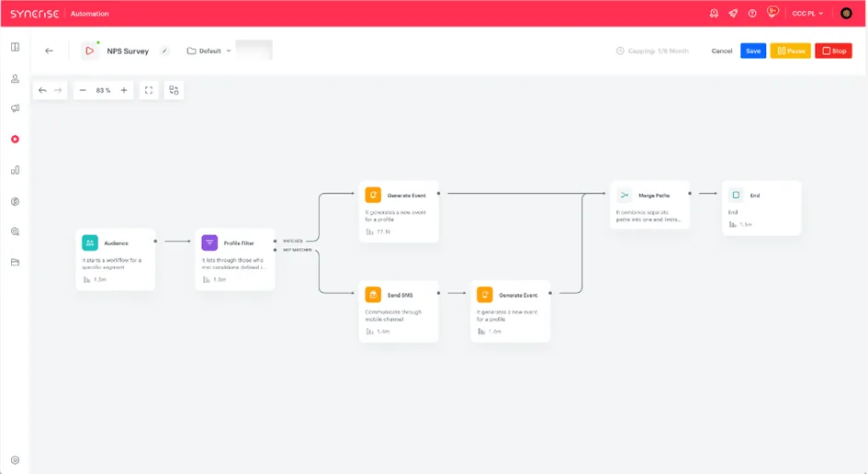The width and height of the screenshot is (868, 474).
Task: Open the Default folder dropdown
Action: tap(209, 51)
